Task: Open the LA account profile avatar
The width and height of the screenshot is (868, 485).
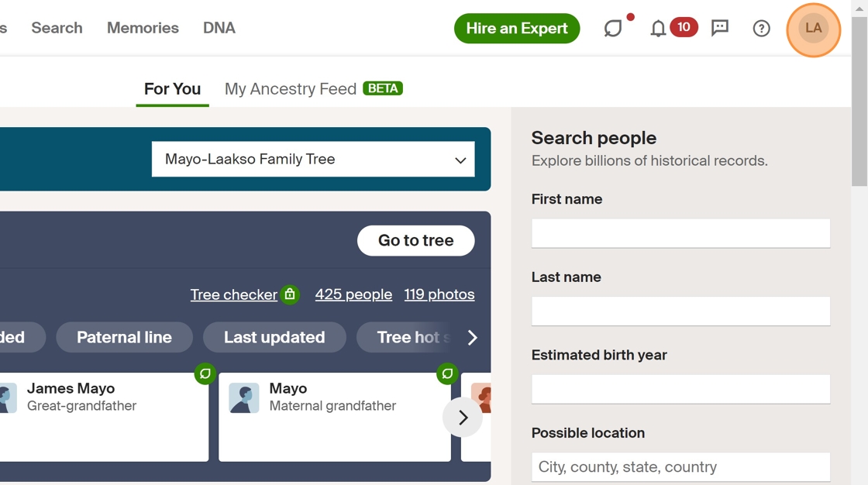Action: [x=813, y=29]
